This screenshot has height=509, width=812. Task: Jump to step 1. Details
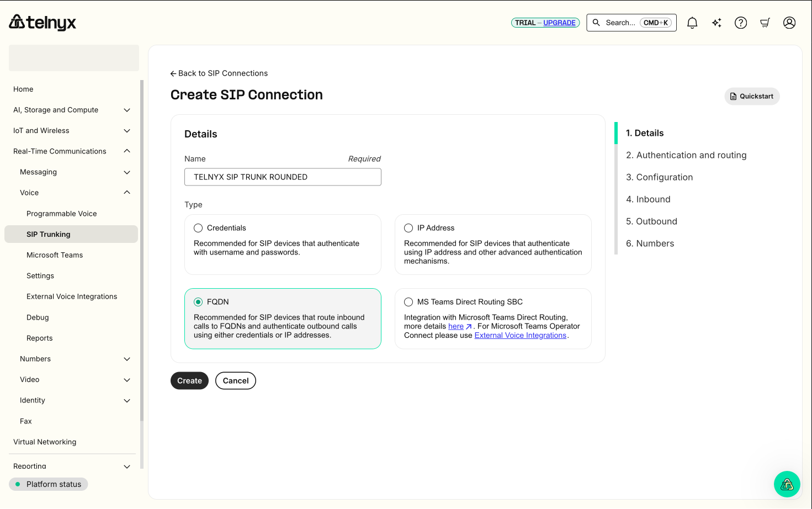(645, 133)
